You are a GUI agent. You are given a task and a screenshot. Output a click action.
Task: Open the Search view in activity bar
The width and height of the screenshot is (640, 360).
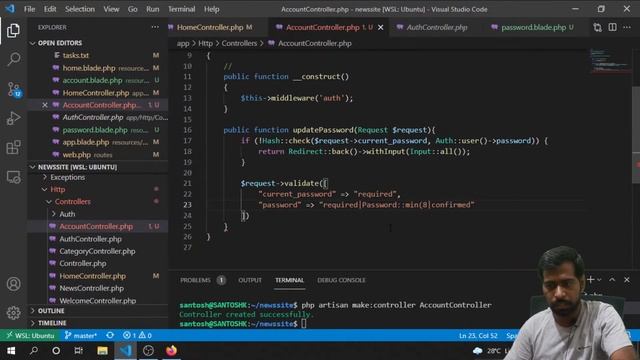coord(13,60)
